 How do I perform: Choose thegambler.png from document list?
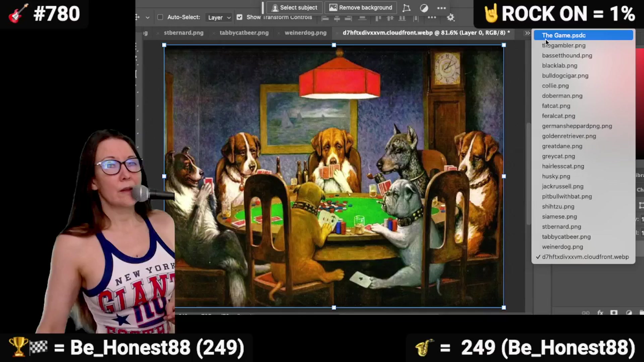(583, 45)
